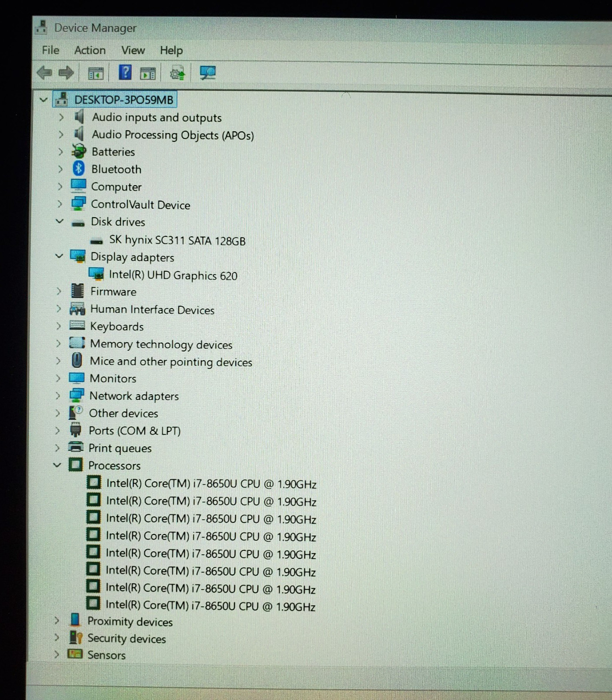
Task: Select Audio Processing Objects (APOs) label
Action: pyautogui.click(x=173, y=135)
